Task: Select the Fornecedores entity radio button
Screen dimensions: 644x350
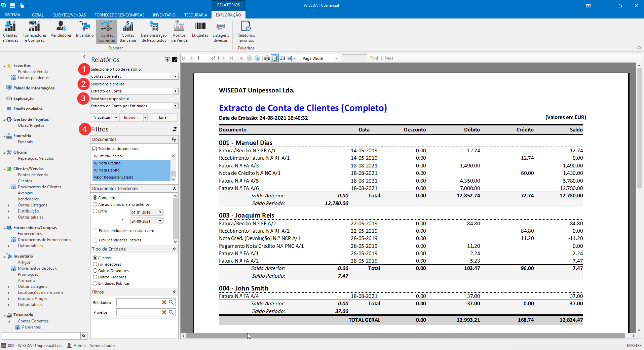Action: click(x=95, y=264)
